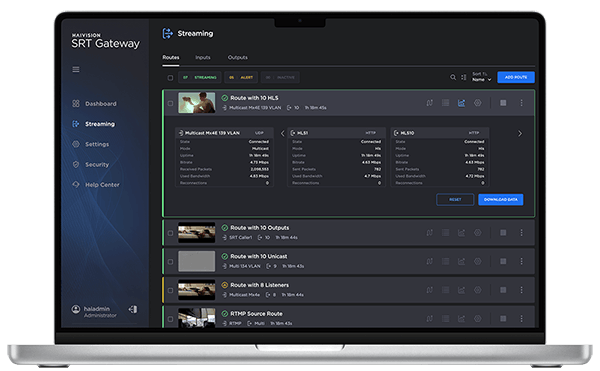Click list view icon for Route with 10 Outputs

point(445,233)
